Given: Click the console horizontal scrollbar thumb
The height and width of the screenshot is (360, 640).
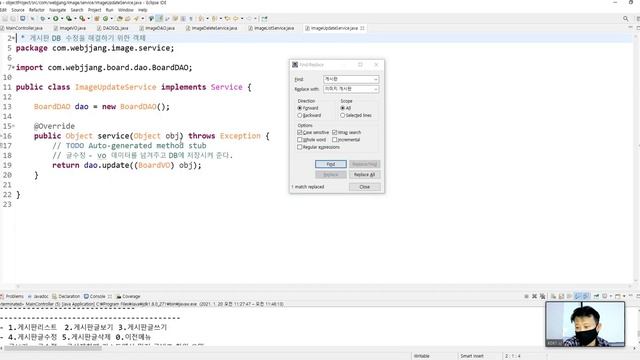Looking at the screenshot, I should pos(53,348).
